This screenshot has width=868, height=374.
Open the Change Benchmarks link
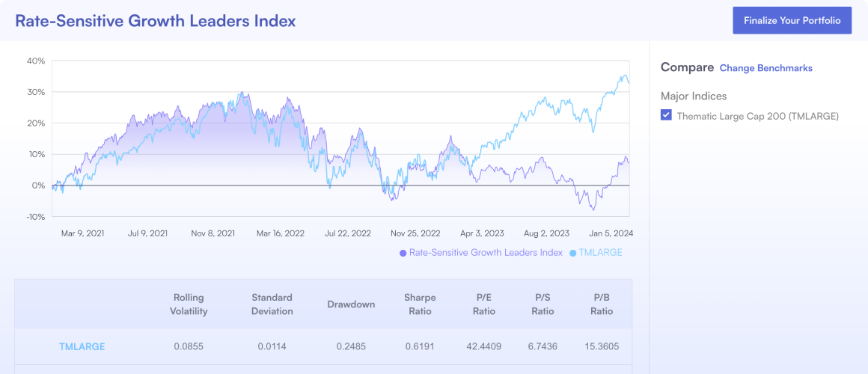click(x=765, y=68)
